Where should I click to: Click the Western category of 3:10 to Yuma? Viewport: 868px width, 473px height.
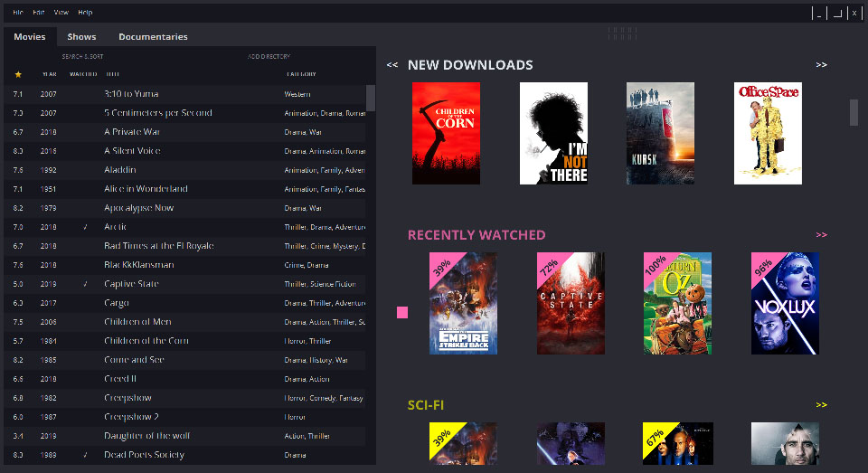coord(297,94)
